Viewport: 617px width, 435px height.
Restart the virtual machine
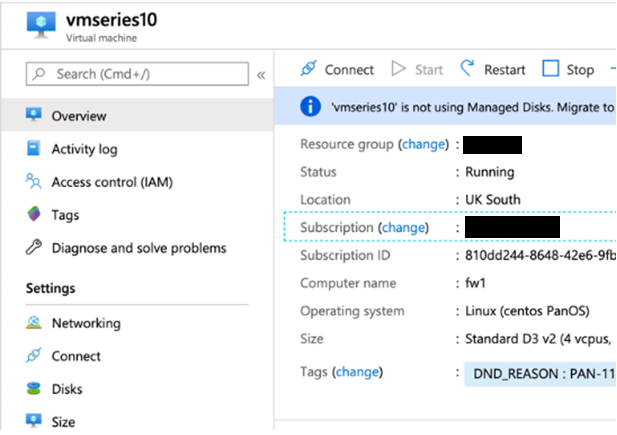click(493, 69)
